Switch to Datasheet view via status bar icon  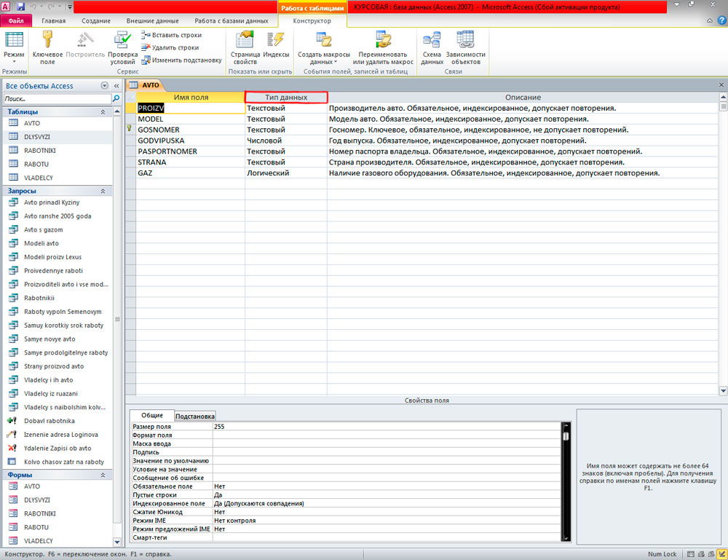(691, 554)
